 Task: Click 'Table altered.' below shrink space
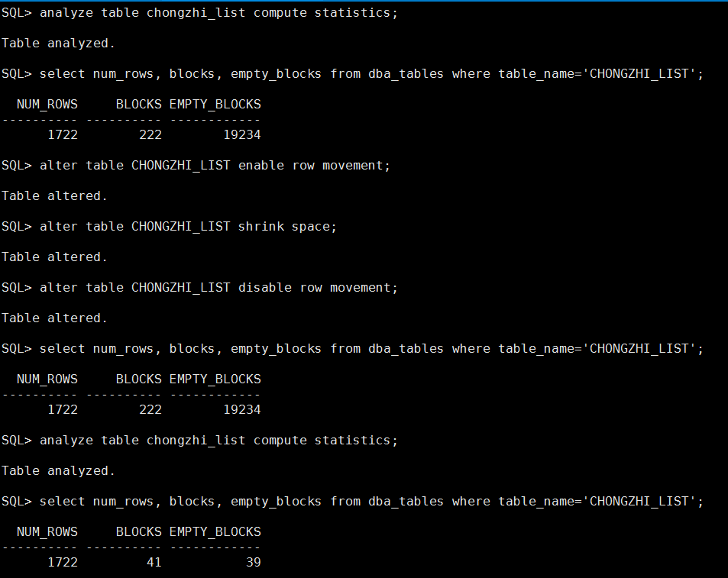pos(54,257)
